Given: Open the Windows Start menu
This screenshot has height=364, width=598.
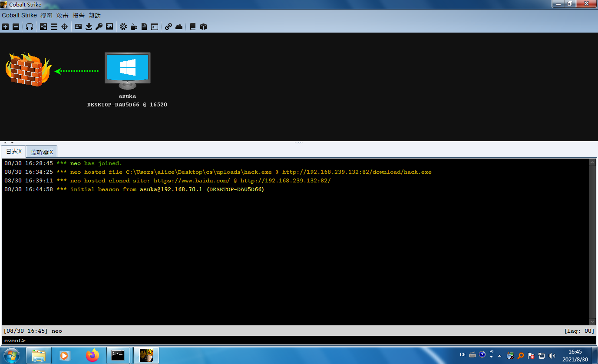Looking at the screenshot, I should tap(11, 355).
